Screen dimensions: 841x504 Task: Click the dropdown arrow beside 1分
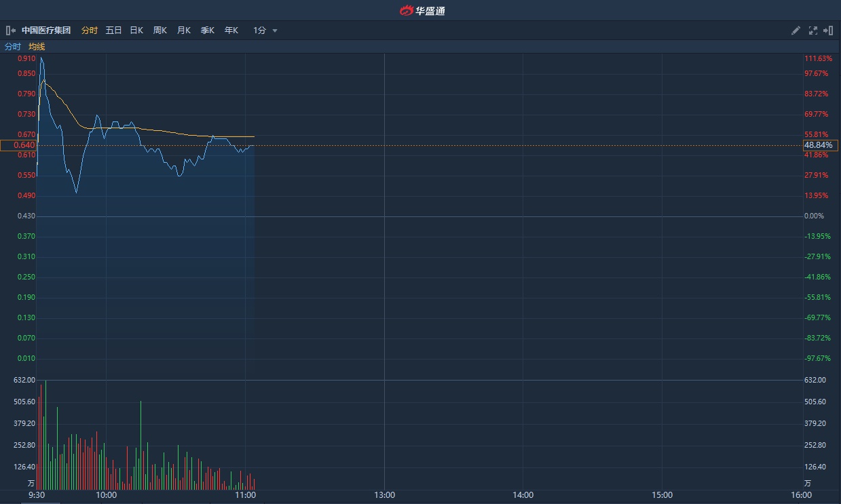275,31
